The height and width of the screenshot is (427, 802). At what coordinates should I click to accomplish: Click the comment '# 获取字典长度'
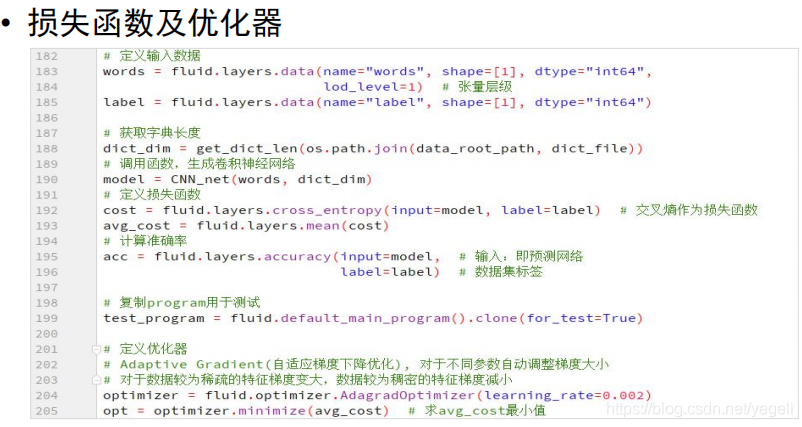(x=152, y=133)
